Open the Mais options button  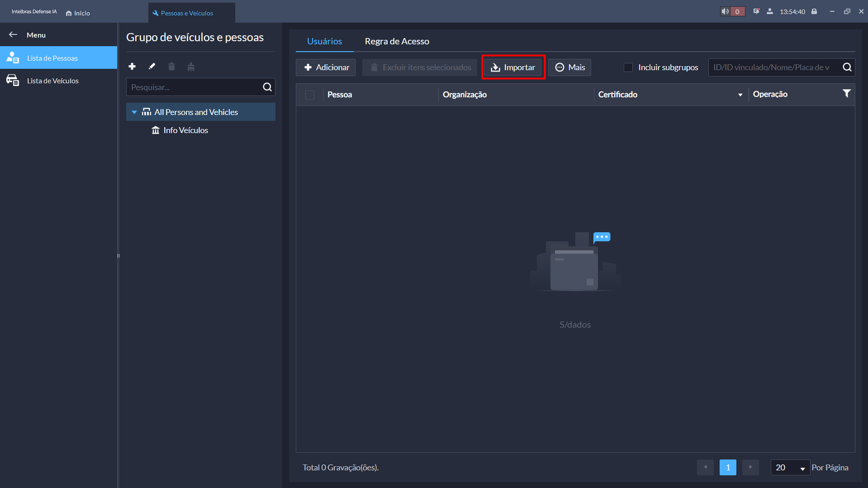569,67
